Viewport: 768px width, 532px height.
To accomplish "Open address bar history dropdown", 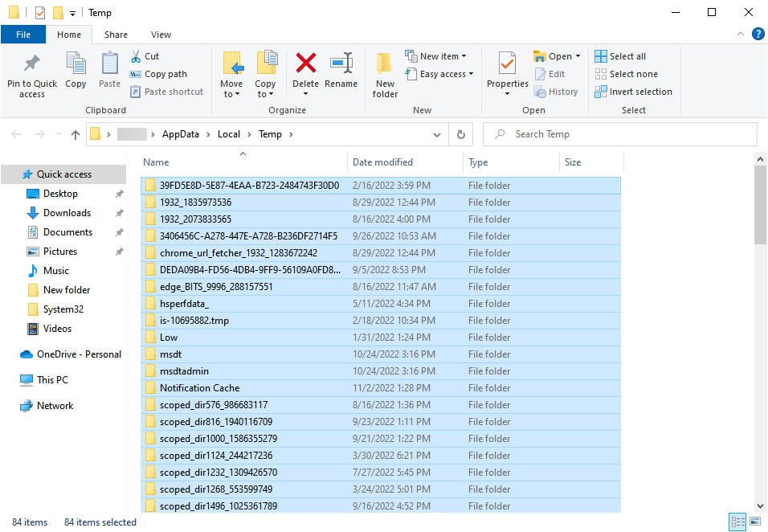I will point(437,135).
